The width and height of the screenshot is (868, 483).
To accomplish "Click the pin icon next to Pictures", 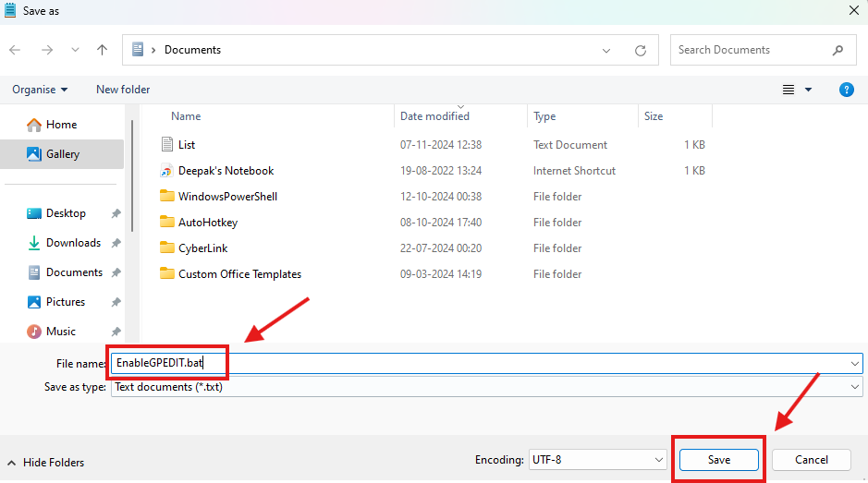I will point(116,302).
